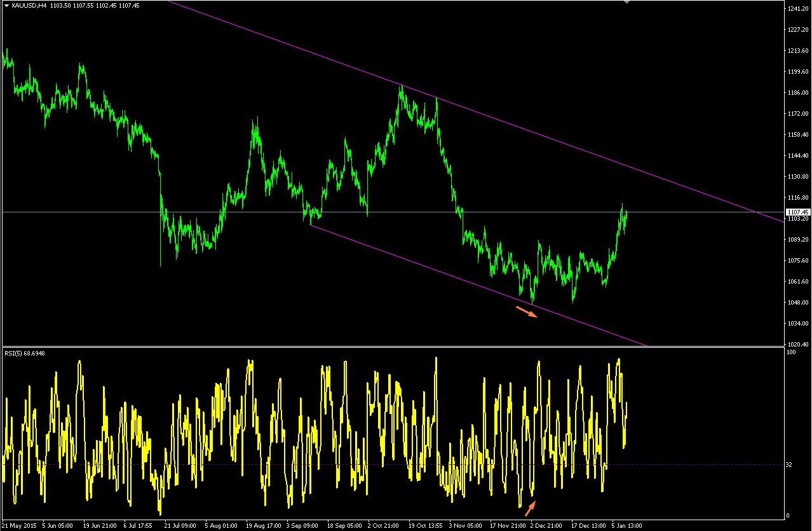Click the RSI scale label 100

792,352
